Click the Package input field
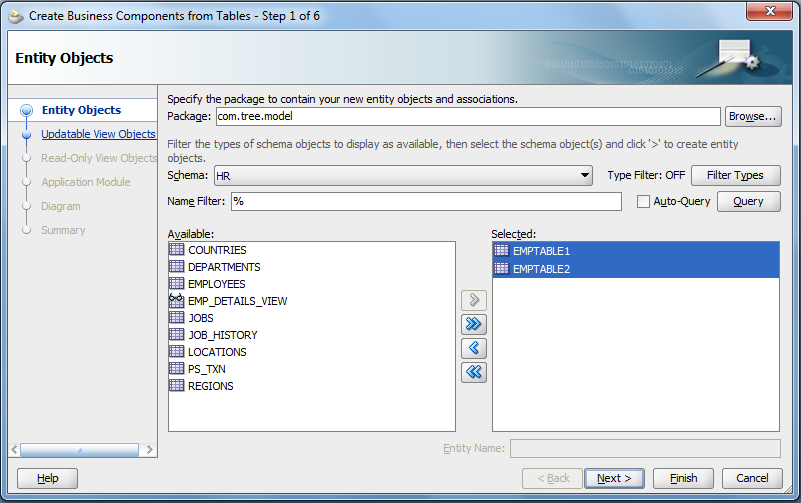The width and height of the screenshot is (801, 503). click(468, 116)
